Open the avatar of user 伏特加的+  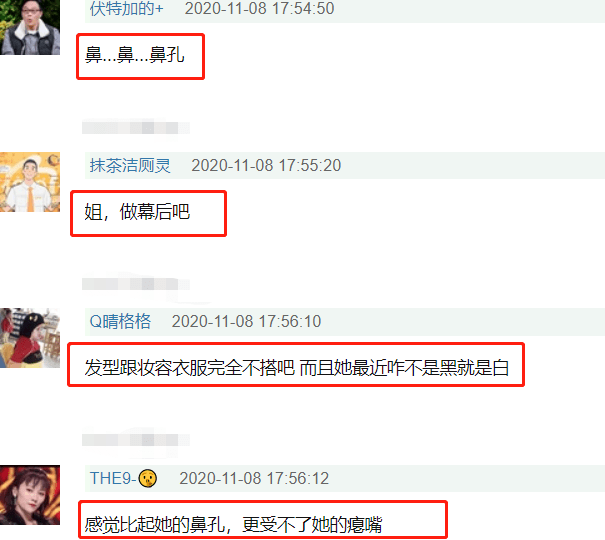click(30, 27)
